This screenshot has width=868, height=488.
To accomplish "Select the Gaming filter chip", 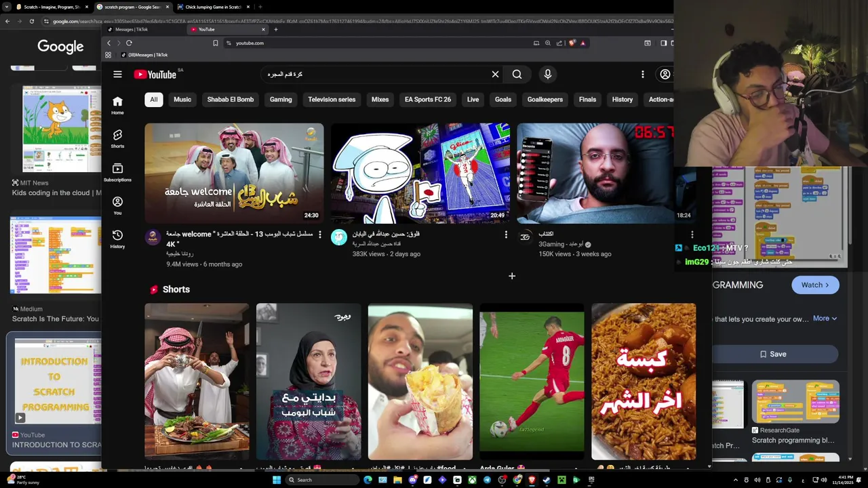I will (281, 100).
